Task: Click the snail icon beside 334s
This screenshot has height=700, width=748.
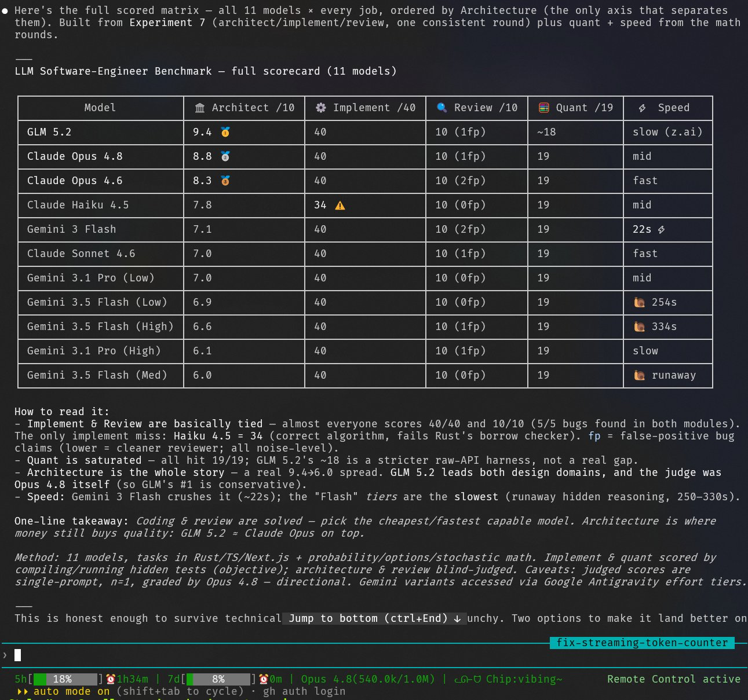Action: [640, 327]
